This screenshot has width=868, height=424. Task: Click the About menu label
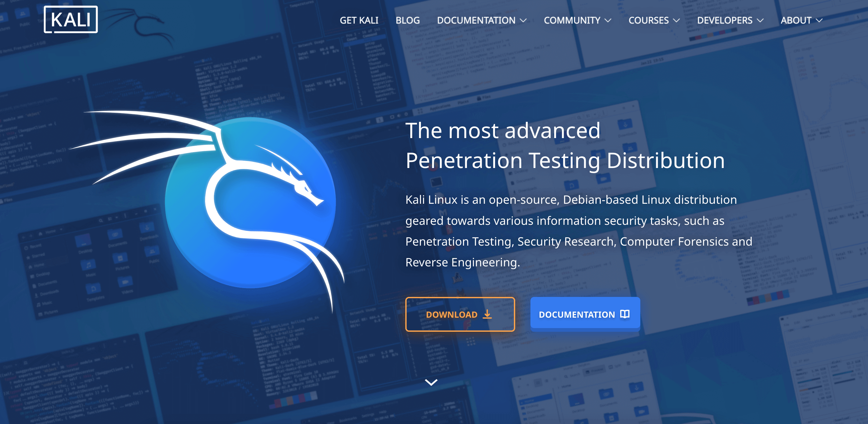click(x=796, y=20)
